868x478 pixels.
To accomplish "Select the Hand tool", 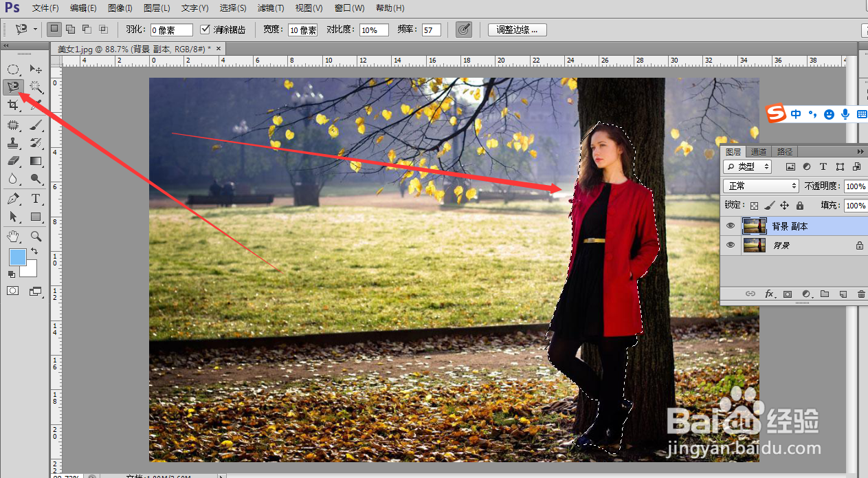I will point(13,236).
